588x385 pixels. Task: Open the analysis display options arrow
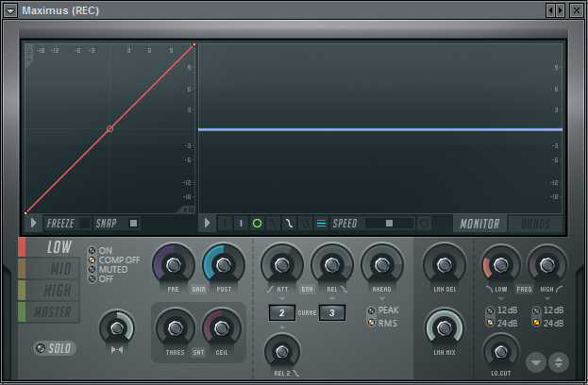coord(207,223)
